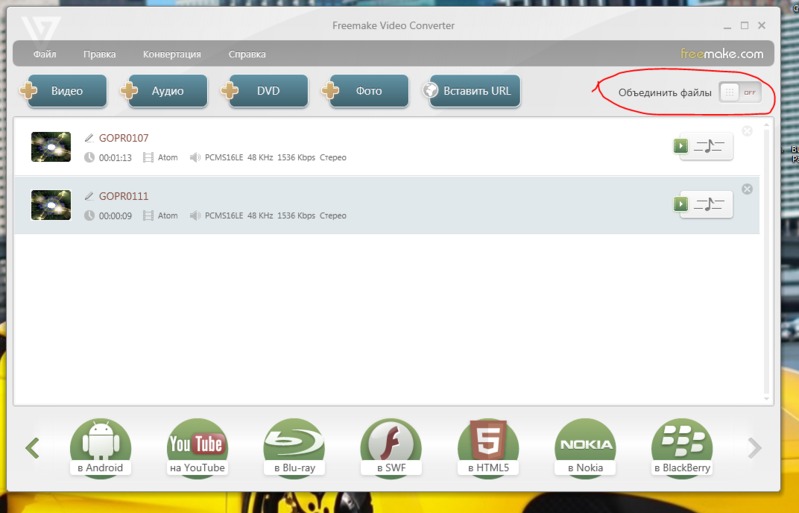
Task: Choose the на YouTube output format
Action: (x=197, y=447)
